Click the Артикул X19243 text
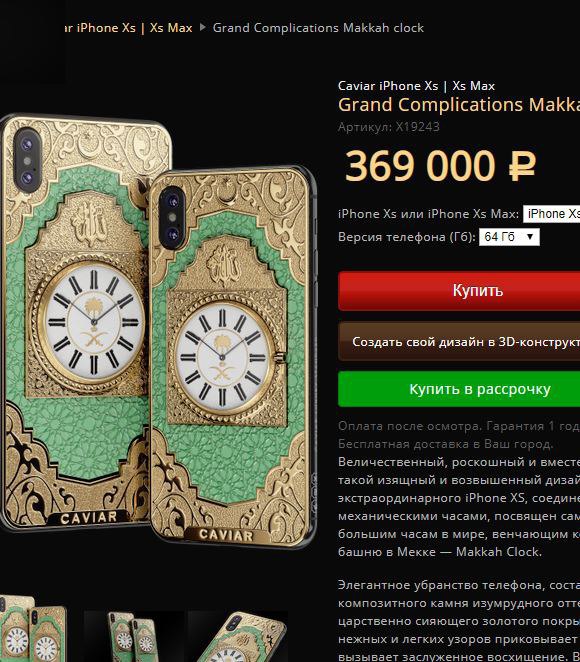This screenshot has height=662, width=580. pos(389,127)
